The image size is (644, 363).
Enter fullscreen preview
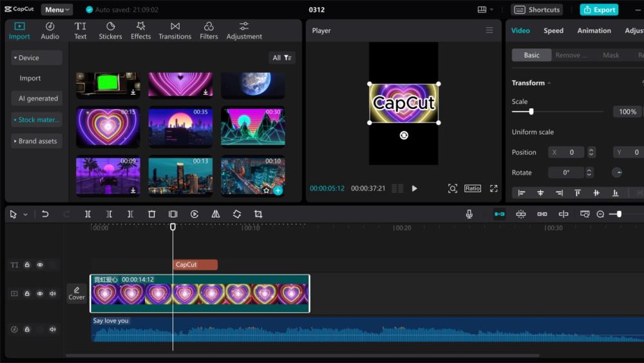pyautogui.click(x=494, y=188)
